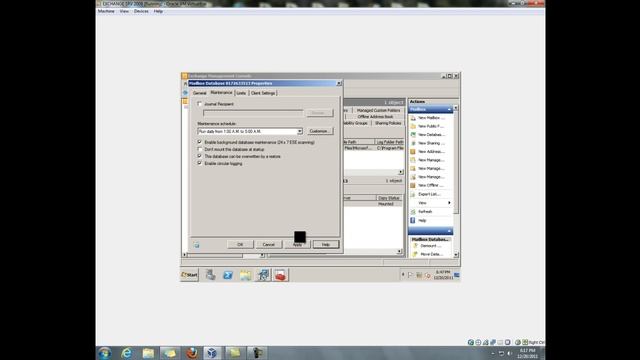Screen dimensions: 640x360
Task: Open the VirtualBox Help menu
Action: pos(158,11)
